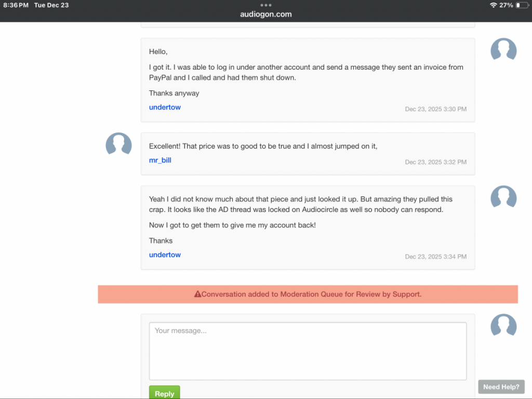Click the Moderation Queue notice banner text
This screenshot has height=399, width=532.
coord(311,294)
